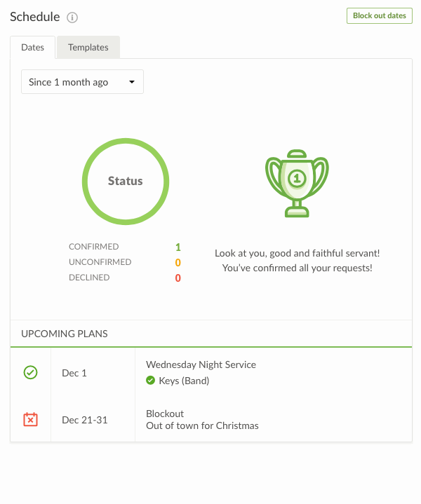Select the Dates tab
The height and width of the screenshot is (504, 421).
pos(33,48)
